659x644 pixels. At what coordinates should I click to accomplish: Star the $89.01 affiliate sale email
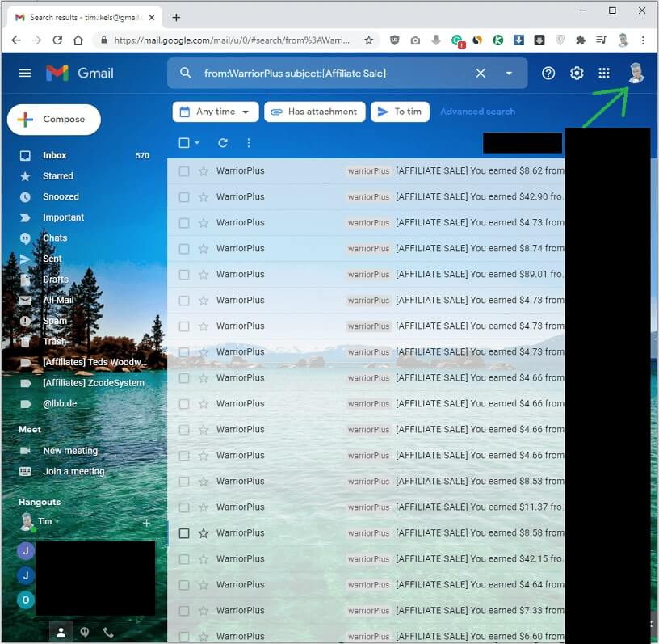pos(204,275)
